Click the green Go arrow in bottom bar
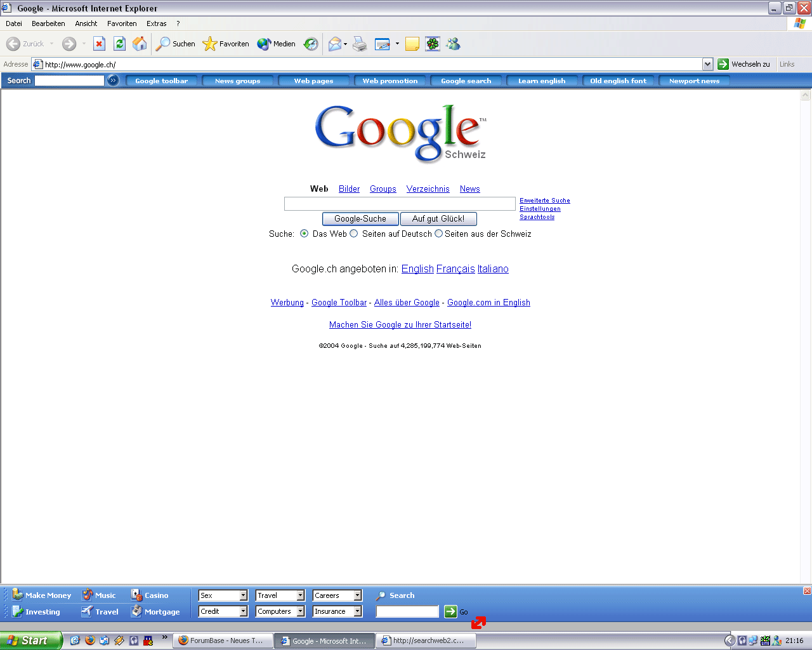The image size is (812, 650). point(450,611)
